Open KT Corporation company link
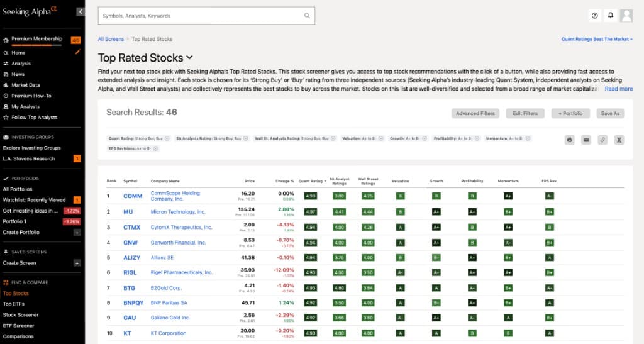Image resolution: width=644 pixels, height=344 pixels. 169,333
